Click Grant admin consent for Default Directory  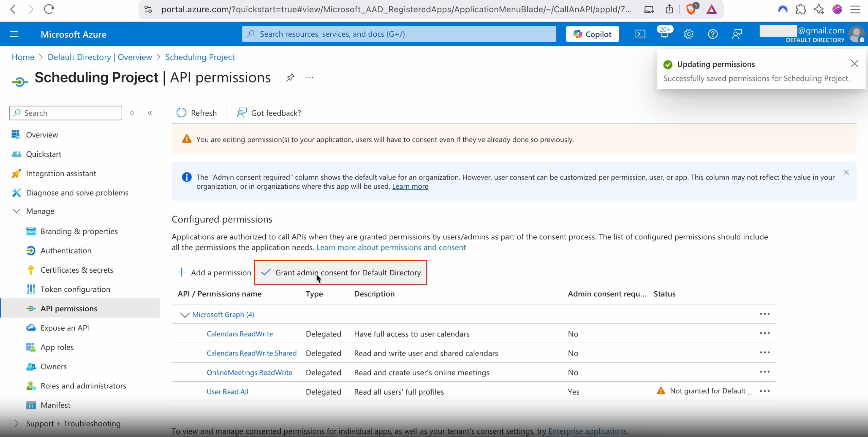pyautogui.click(x=341, y=273)
